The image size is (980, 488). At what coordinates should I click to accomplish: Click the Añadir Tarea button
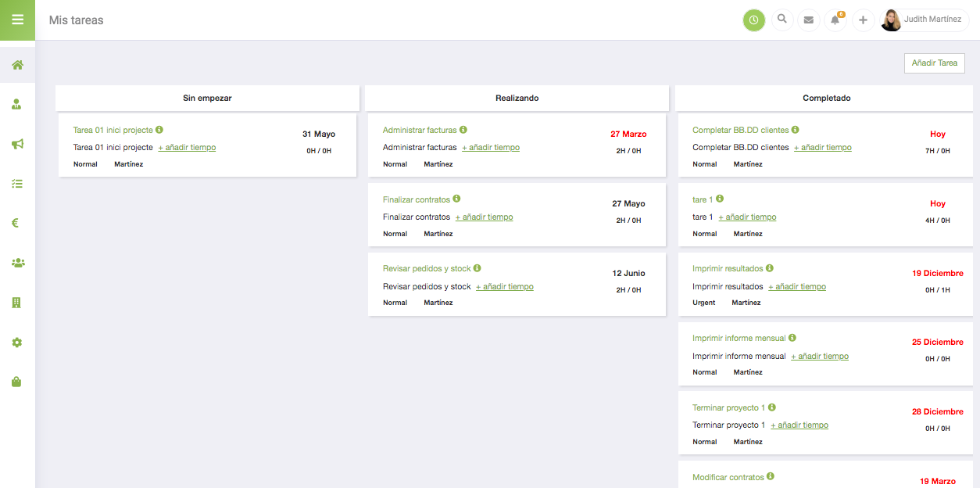click(x=934, y=63)
